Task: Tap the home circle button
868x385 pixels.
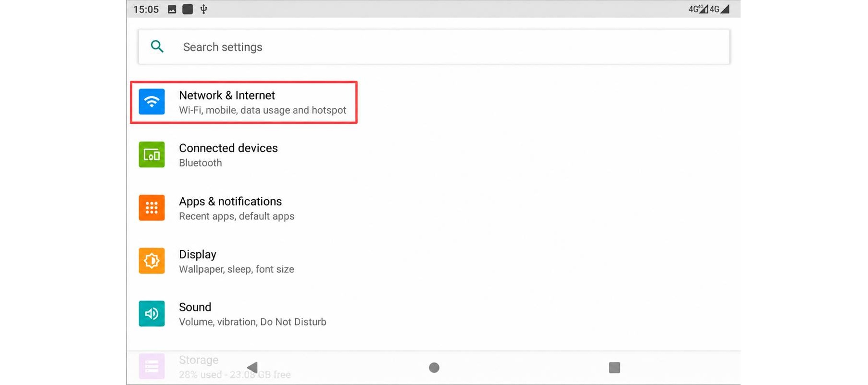Action: [434, 368]
